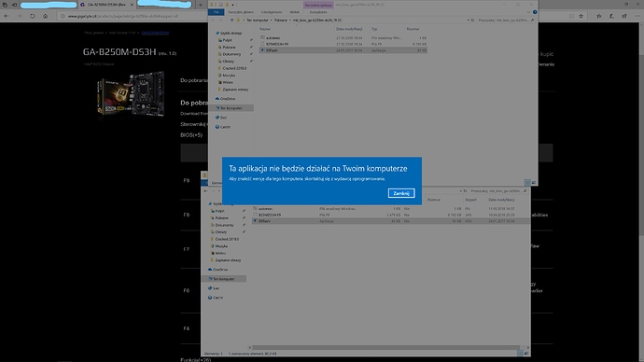Expand BIOS(+5) section on Gigabyte page
The image size is (644, 362).
(x=191, y=135)
